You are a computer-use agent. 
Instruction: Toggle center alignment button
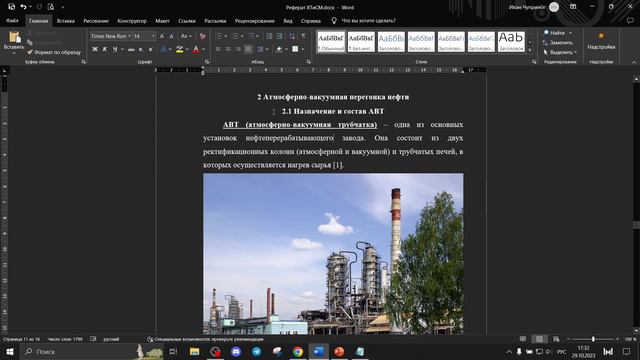[x=228, y=49]
